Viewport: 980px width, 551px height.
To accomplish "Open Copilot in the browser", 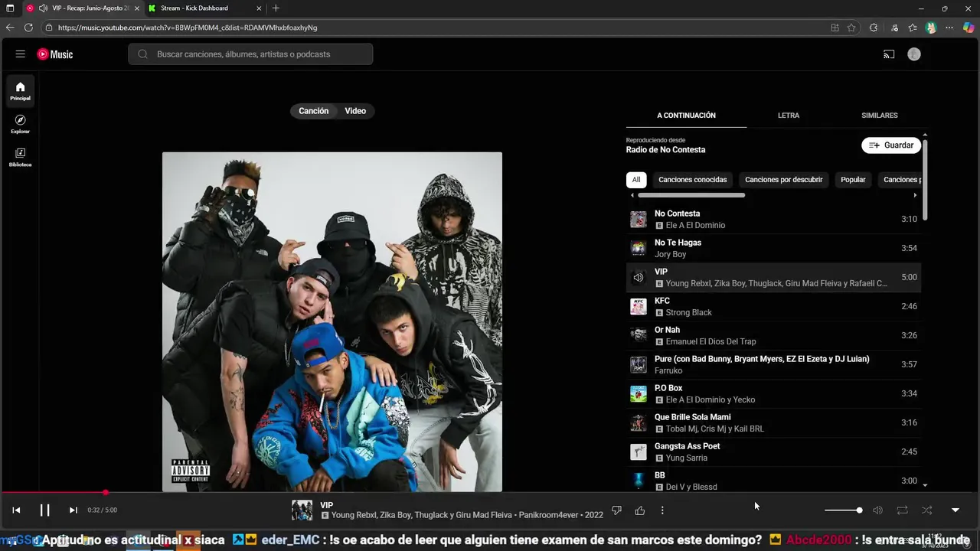I will 969,28.
